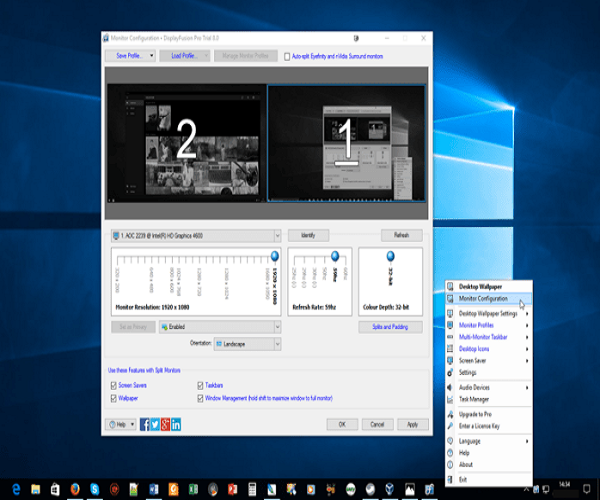
Task: Open Excel from the taskbar
Action: [x=193, y=489]
